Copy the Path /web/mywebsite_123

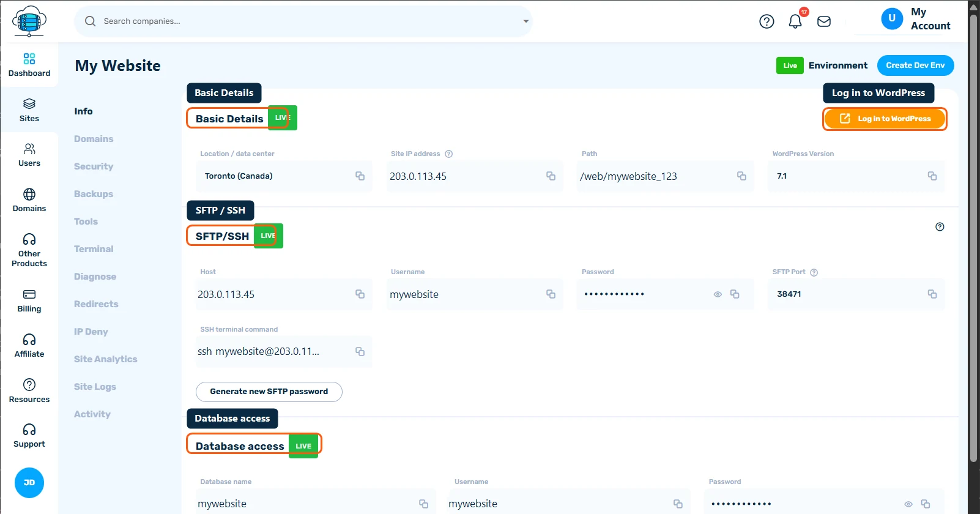(x=741, y=176)
